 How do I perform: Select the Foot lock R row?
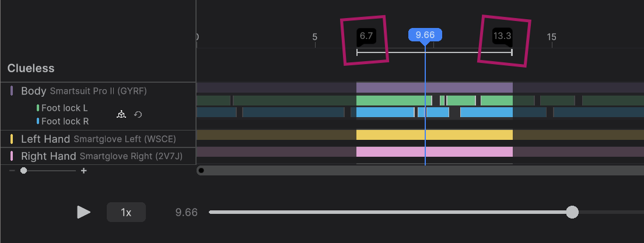pos(65,121)
